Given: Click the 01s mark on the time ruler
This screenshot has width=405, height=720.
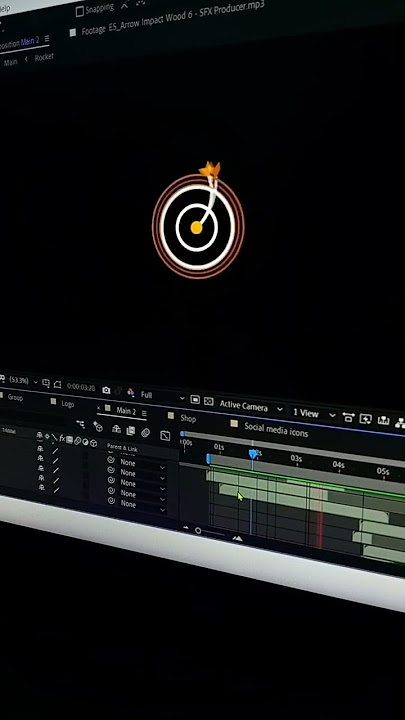Looking at the screenshot, I should point(219,447).
